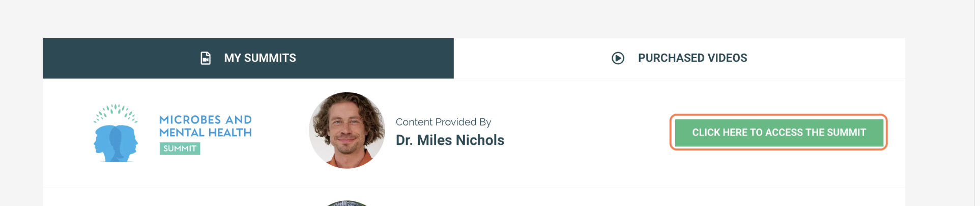Click the blank area between name and button
The image size is (980, 206).
click(x=585, y=133)
